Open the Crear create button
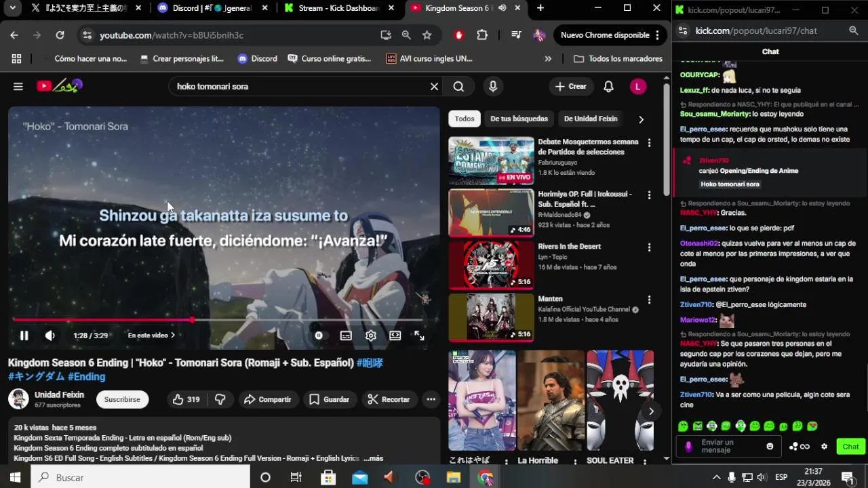The image size is (868, 488). (x=571, y=86)
